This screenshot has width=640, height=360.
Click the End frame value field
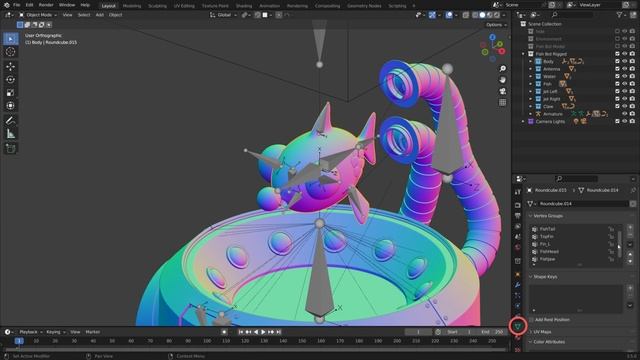(x=493, y=332)
